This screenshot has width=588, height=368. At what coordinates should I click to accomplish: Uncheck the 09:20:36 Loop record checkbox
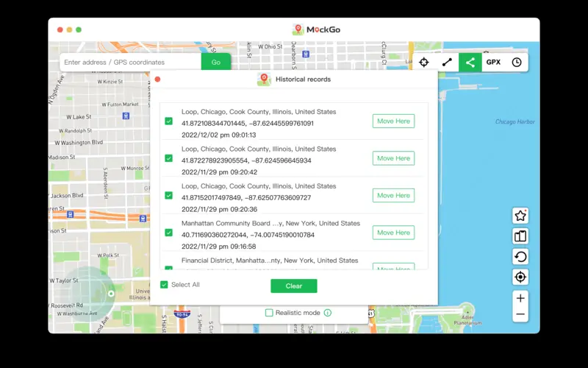(x=169, y=196)
